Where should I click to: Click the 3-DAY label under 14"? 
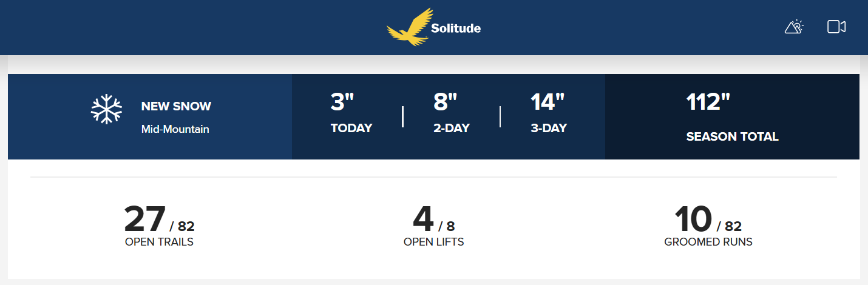(549, 128)
